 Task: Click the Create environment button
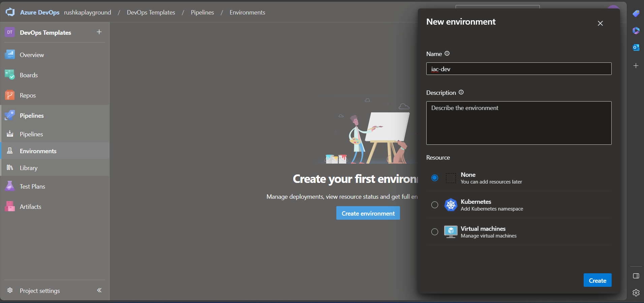coord(368,213)
